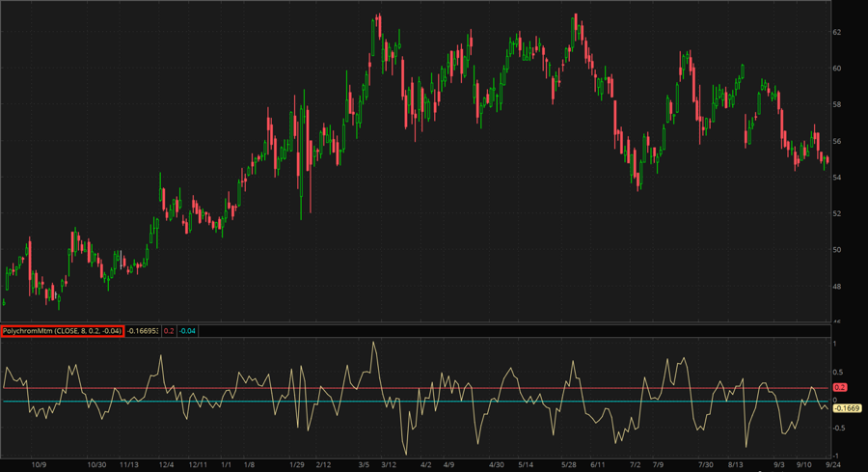Click the yellow -0.1669 bubble on right axis

tap(846, 408)
